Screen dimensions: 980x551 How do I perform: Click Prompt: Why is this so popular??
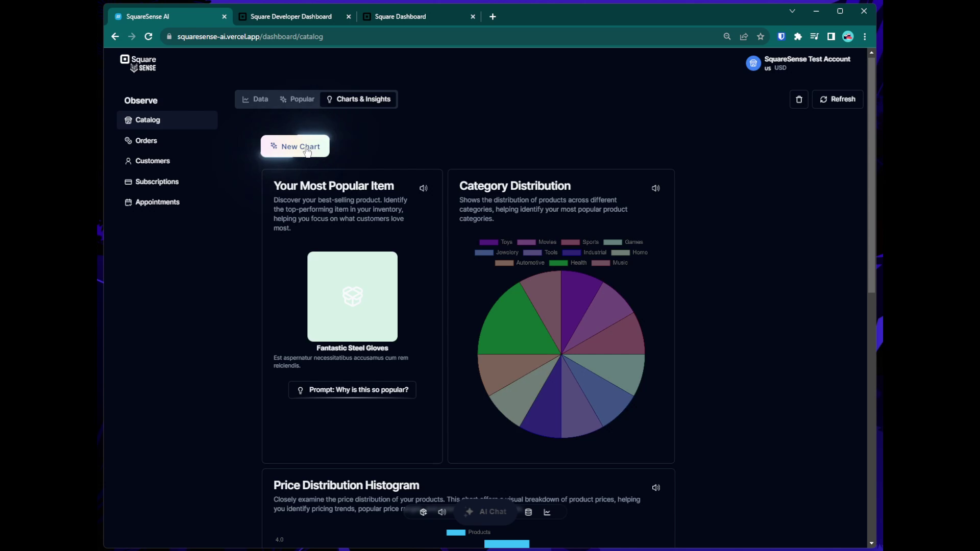tap(352, 390)
